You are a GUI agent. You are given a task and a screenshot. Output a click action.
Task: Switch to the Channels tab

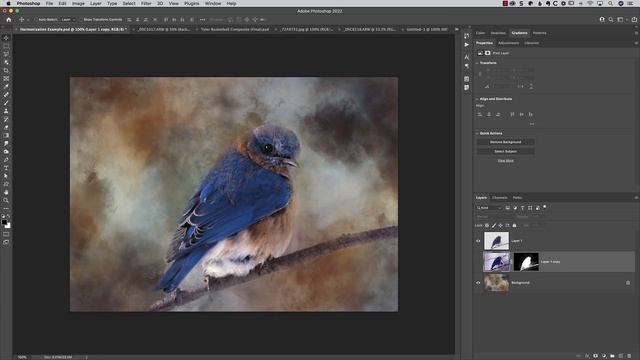[x=499, y=198]
